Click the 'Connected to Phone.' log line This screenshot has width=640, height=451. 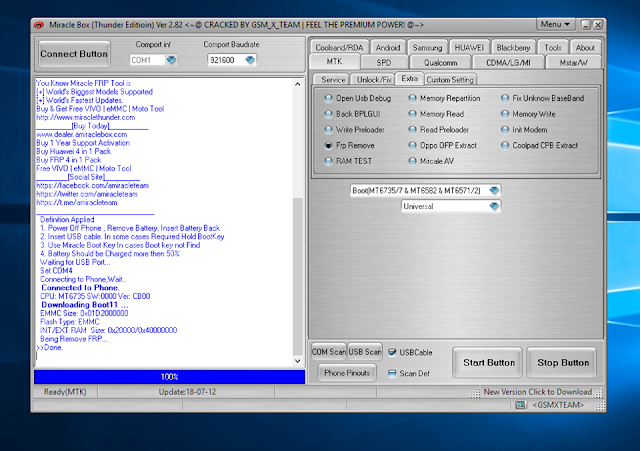coord(80,288)
